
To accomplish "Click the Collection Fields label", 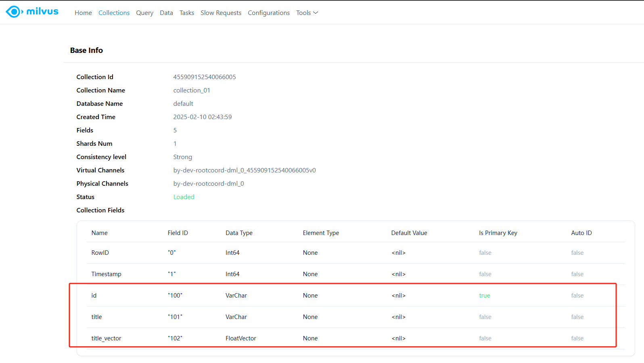I will 100,210.
